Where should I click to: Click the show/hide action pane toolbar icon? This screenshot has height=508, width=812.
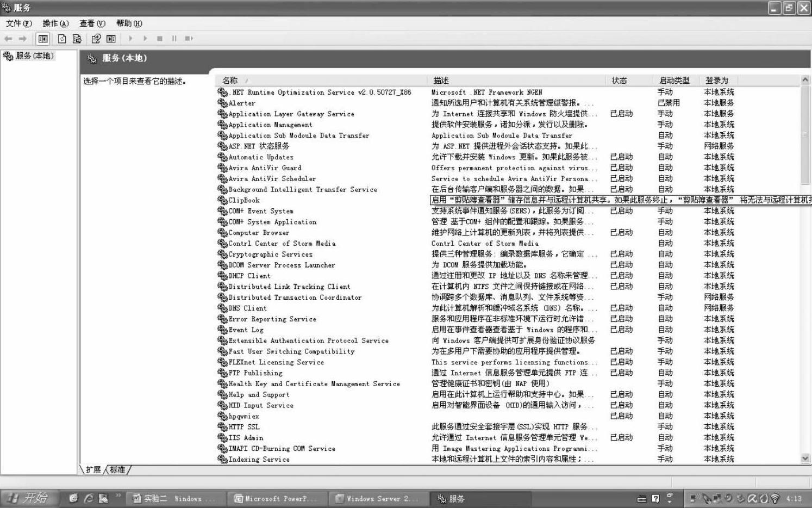111,39
